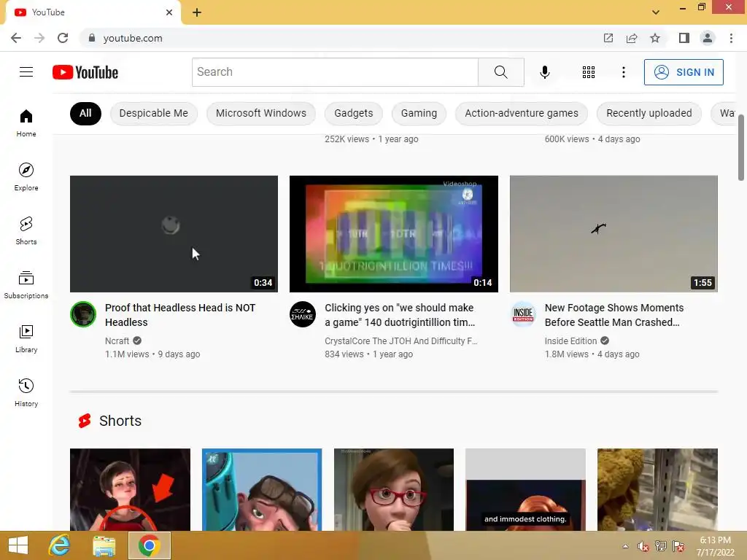Click the Ncraft channel avatar
Image resolution: width=747 pixels, height=560 pixels.
point(83,314)
